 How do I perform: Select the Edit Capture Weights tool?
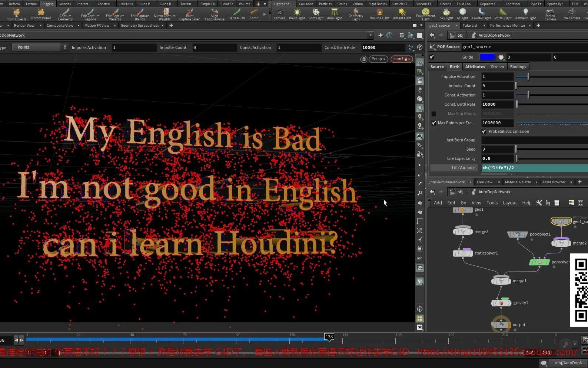click(x=115, y=15)
